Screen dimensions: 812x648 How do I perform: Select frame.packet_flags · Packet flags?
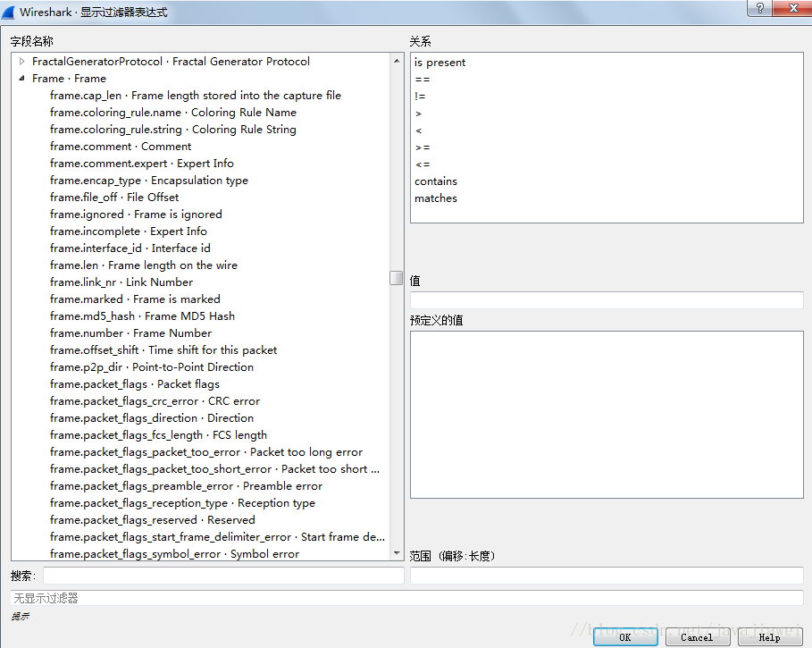[135, 384]
